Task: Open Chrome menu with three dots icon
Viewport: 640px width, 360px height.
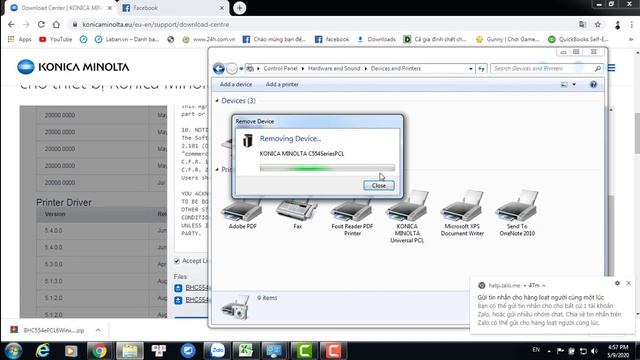Action: (632, 25)
